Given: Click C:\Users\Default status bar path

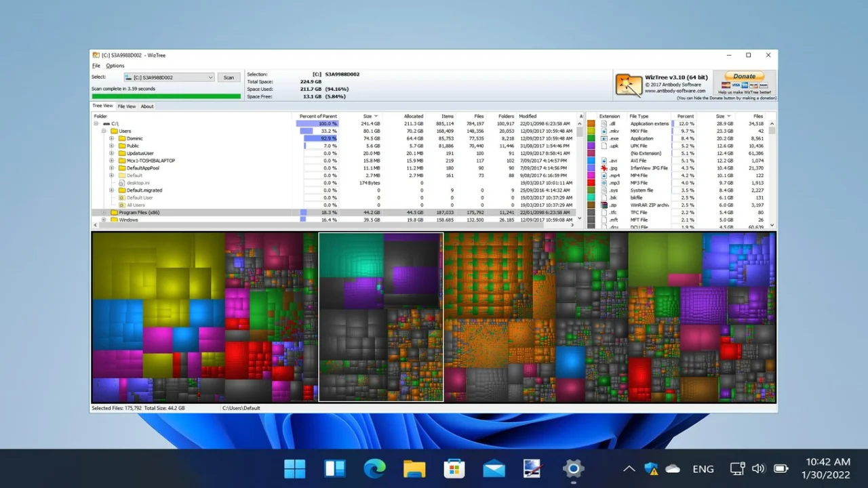Looking at the screenshot, I should pyautogui.click(x=241, y=409).
